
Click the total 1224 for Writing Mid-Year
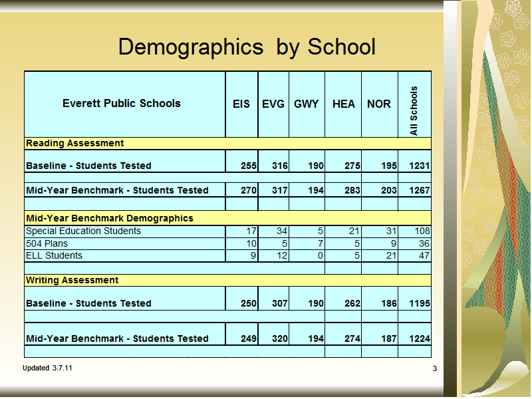[x=420, y=338]
